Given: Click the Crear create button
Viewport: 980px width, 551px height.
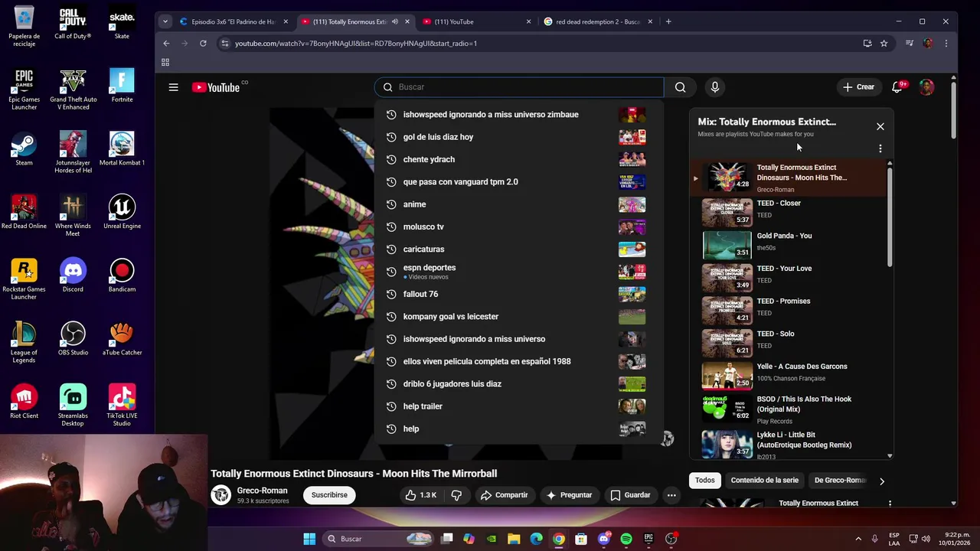Looking at the screenshot, I should [858, 87].
